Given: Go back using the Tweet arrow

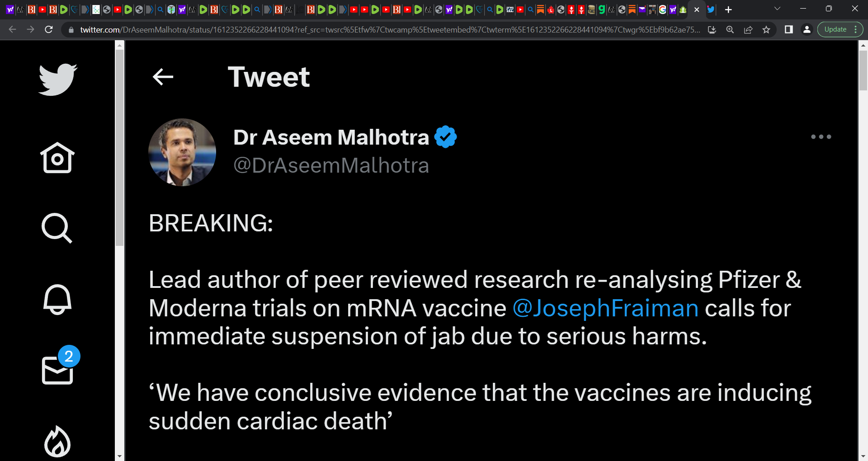Looking at the screenshot, I should (163, 77).
